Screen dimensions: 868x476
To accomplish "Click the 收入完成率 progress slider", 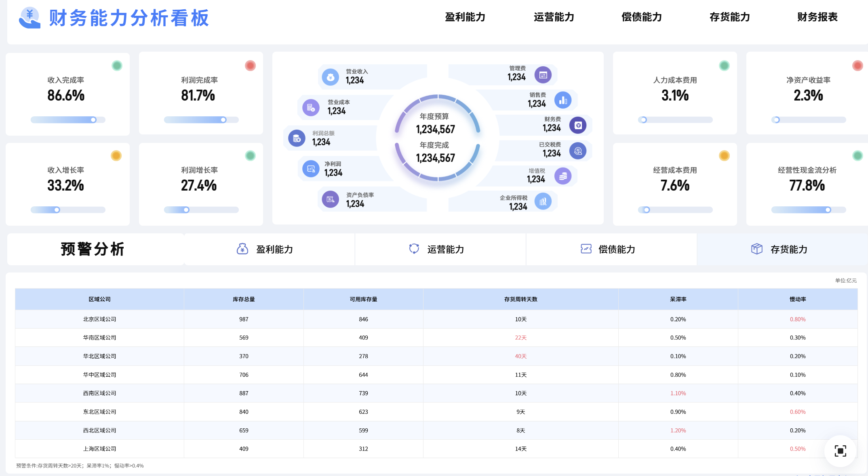I will 68,120.
